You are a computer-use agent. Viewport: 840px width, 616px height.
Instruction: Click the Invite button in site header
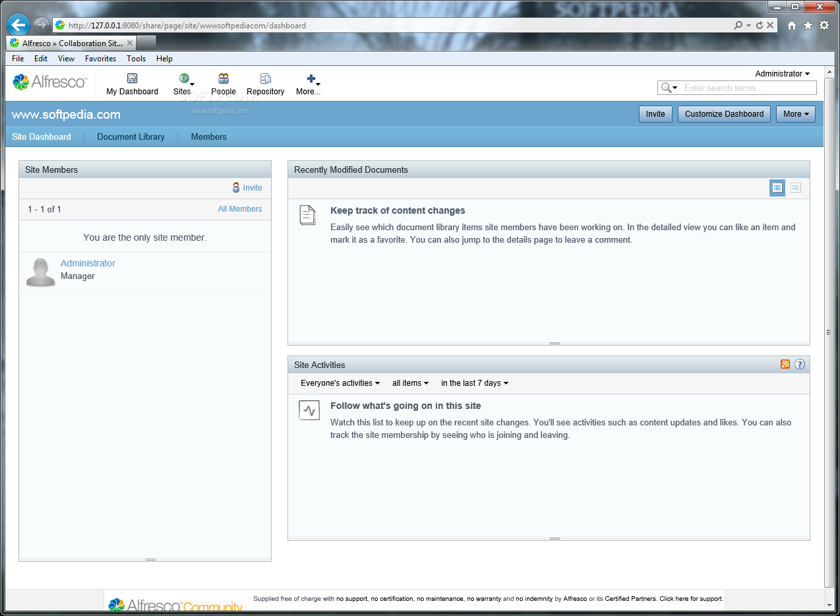click(655, 114)
